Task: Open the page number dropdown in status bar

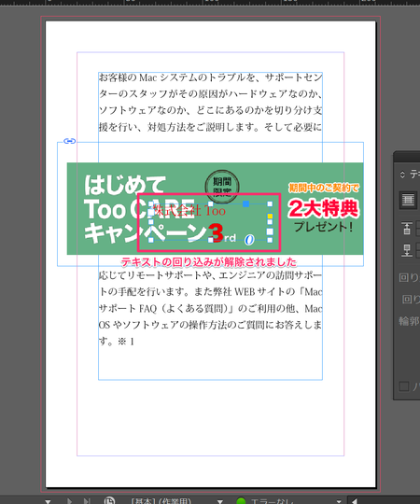Action: 48,501
